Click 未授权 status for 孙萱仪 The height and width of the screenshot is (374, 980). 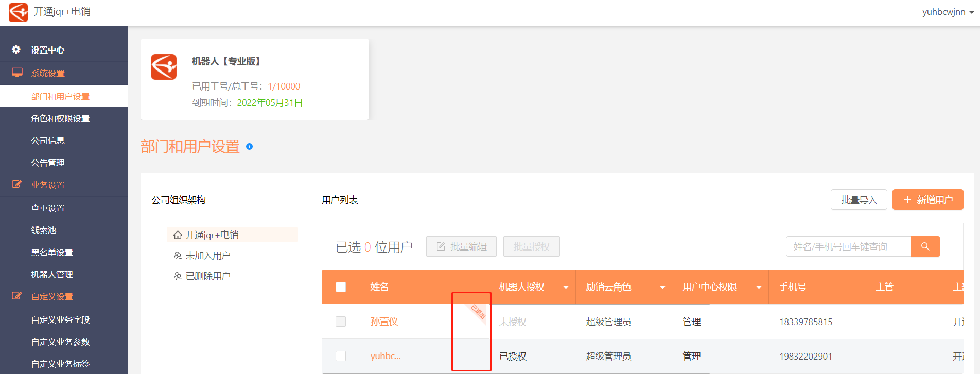click(513, 322)
